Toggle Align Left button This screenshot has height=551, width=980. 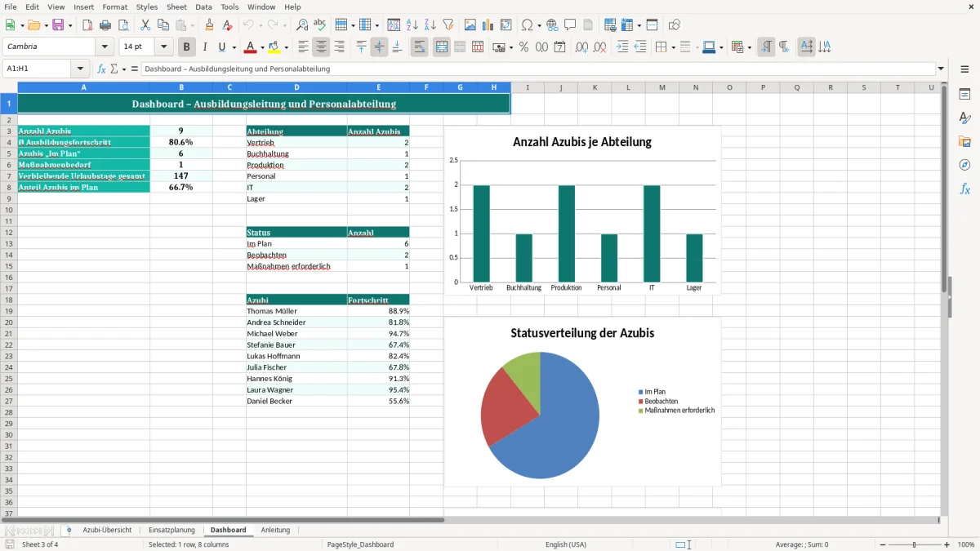pyautogui.click(x=304, y=47)
